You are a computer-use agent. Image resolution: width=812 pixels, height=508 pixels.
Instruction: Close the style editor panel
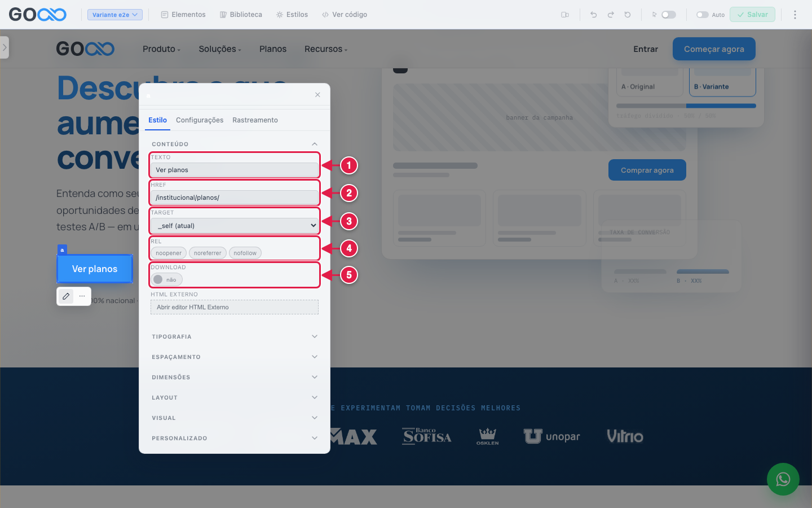317,95
